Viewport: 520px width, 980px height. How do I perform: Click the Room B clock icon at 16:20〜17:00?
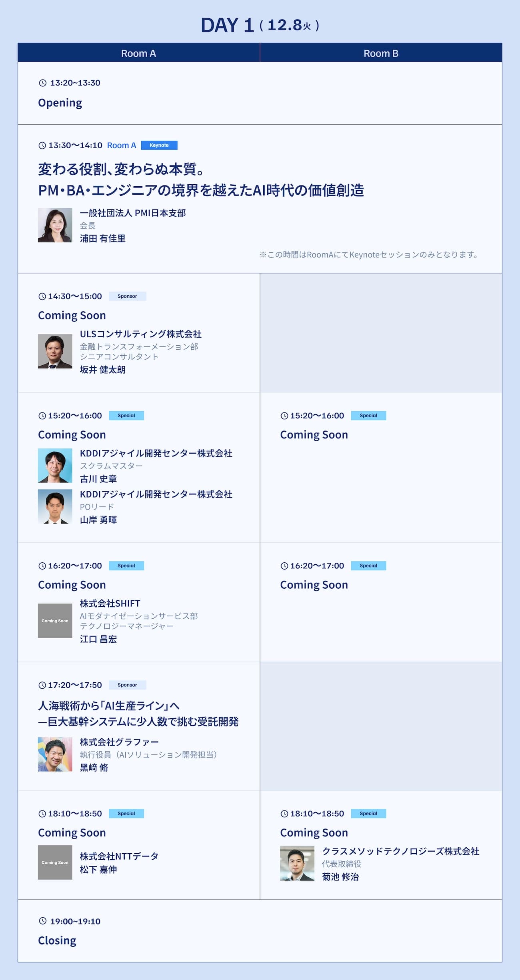284,566
